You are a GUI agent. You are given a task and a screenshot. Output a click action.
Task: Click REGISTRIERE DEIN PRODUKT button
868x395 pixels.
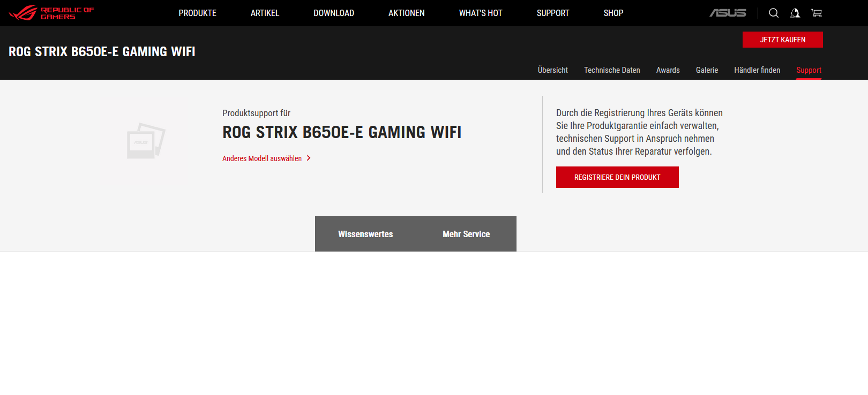tap(617, 177)
